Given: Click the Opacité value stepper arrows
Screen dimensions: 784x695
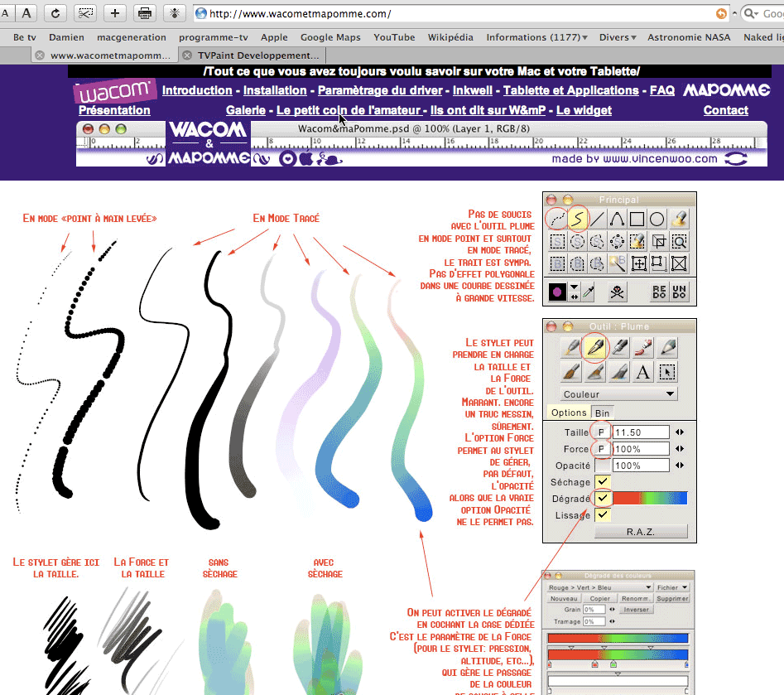Looking at the screenshot, I should pos(680,466).
